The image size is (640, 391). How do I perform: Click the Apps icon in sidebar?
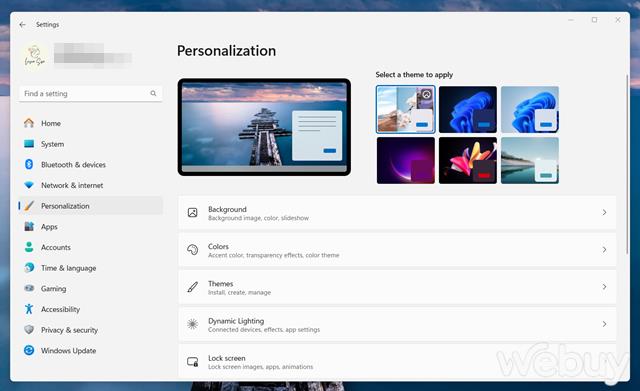coord(29,226)
